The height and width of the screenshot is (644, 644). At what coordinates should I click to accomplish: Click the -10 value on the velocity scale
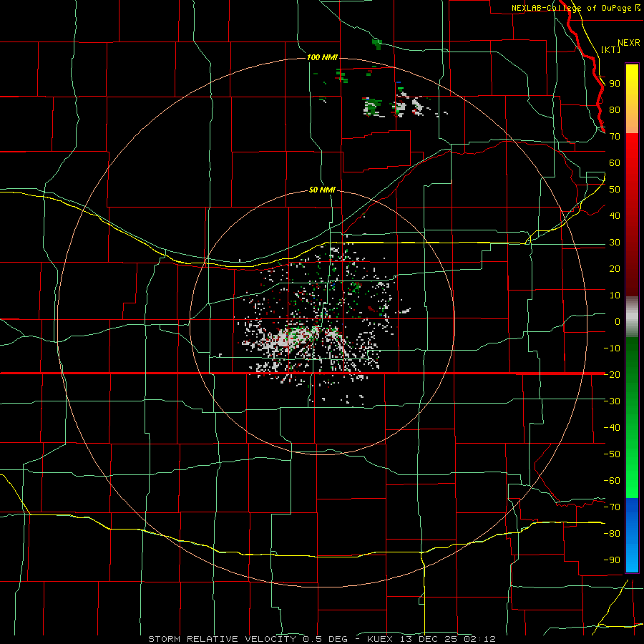pyautogui.click(x=612, y=348)
